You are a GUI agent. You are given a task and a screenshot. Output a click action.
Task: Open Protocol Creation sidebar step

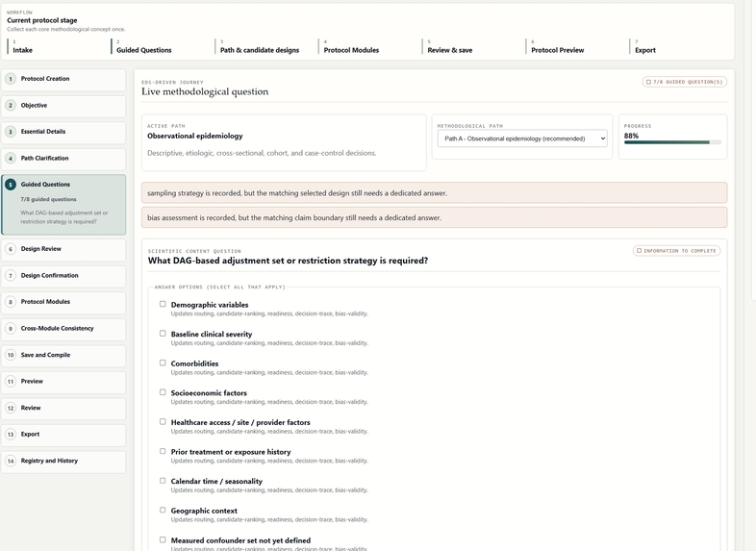click(63, 79)
